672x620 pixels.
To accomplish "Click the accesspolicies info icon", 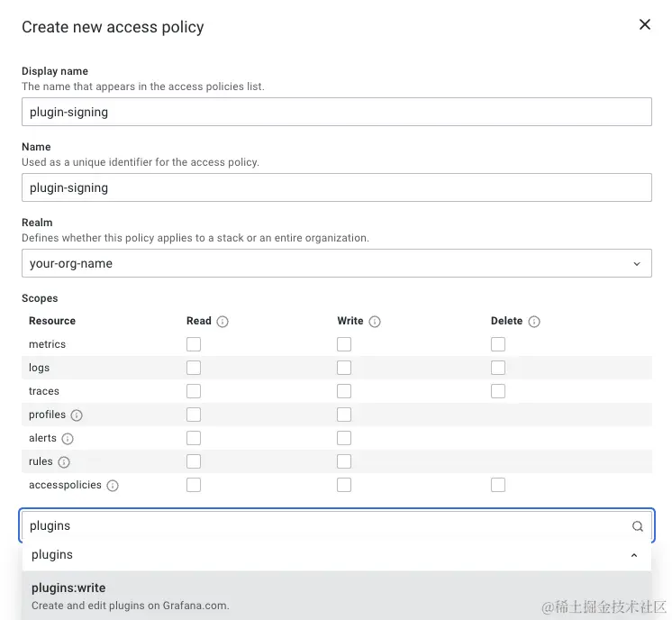I will [113, 486].
